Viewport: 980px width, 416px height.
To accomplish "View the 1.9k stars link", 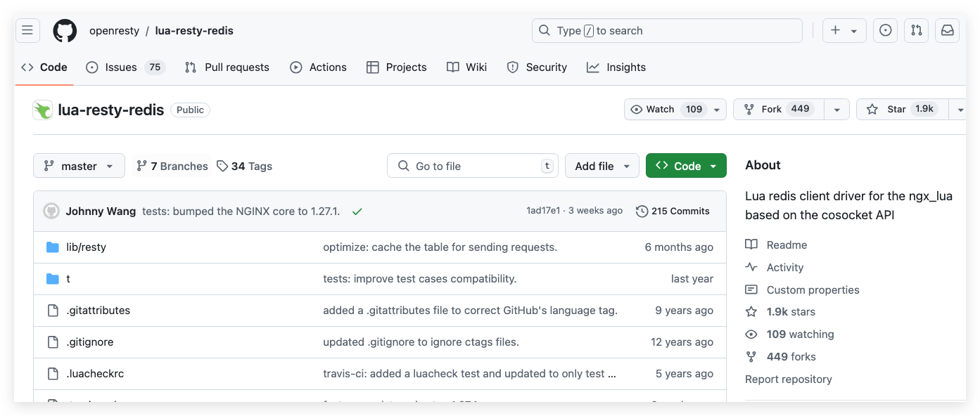I will [x=780, y=312].
